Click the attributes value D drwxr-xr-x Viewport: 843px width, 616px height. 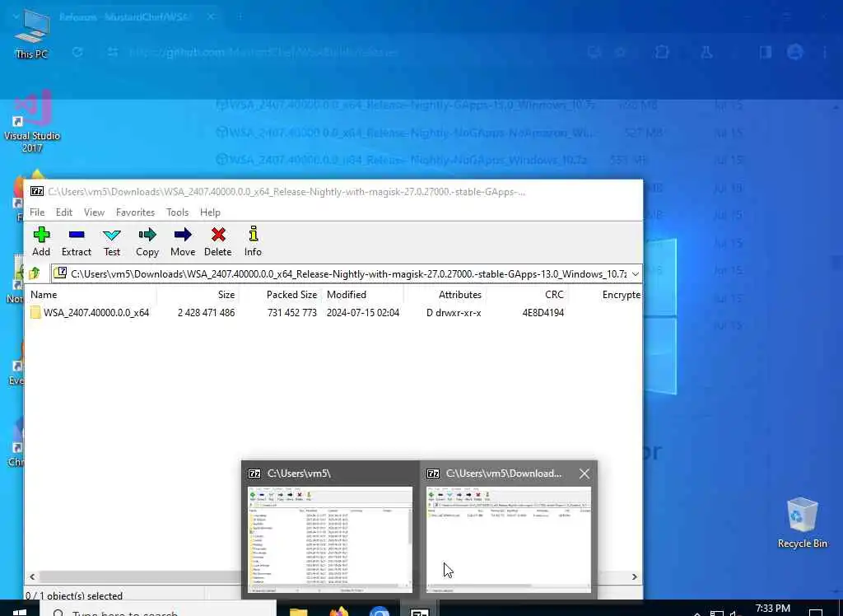454,313
